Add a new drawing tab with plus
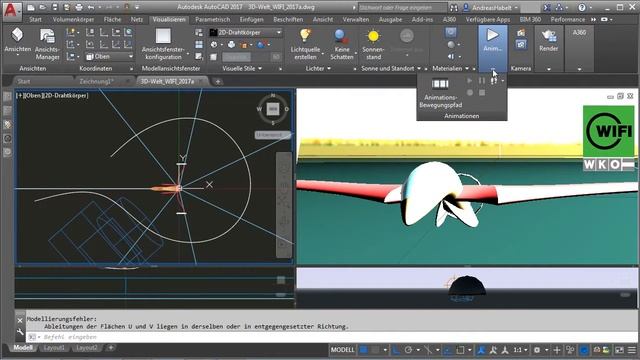The image size is (640, 360). point(218,82)
